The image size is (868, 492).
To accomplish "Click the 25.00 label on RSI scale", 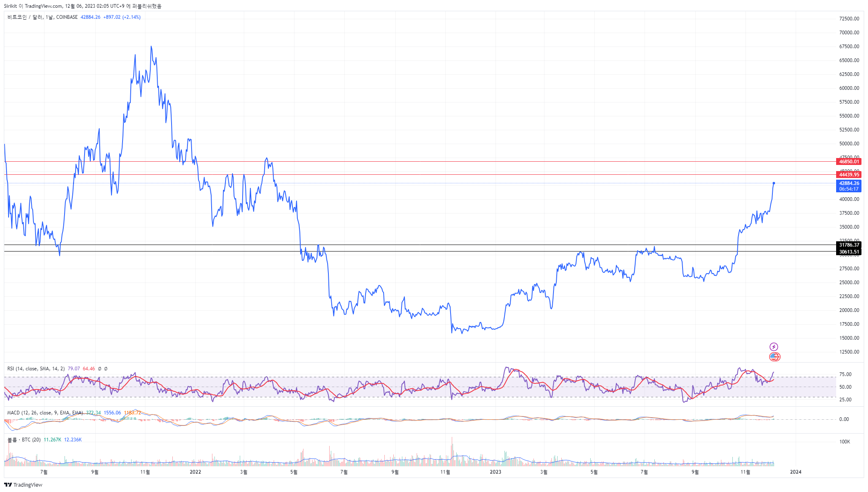I will tap(845, 400).
